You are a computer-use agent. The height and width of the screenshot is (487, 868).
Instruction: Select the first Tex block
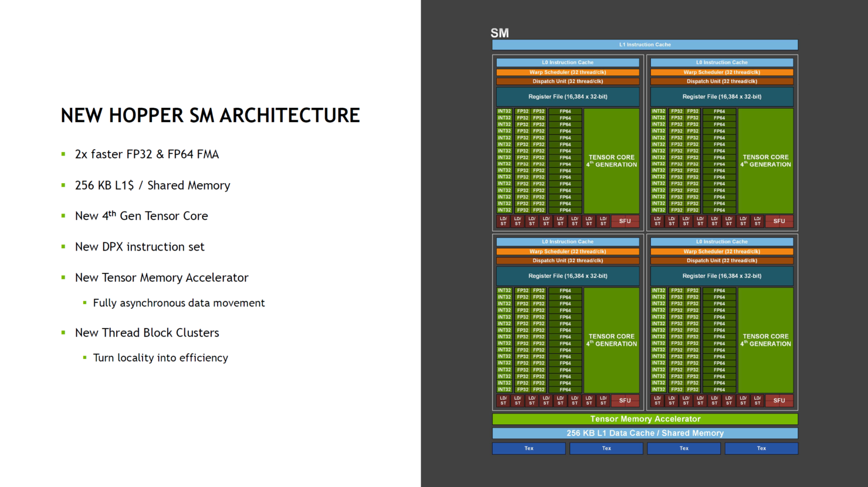point(528,448)
